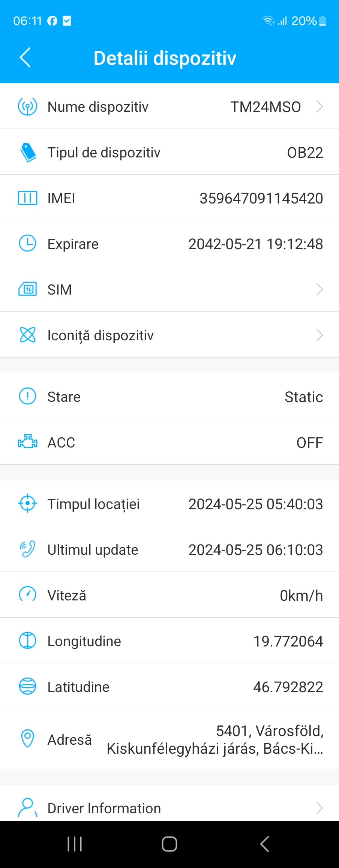
Task: Open the Iconiță dispozitiv menu entry
Action: tap(100, 335)
